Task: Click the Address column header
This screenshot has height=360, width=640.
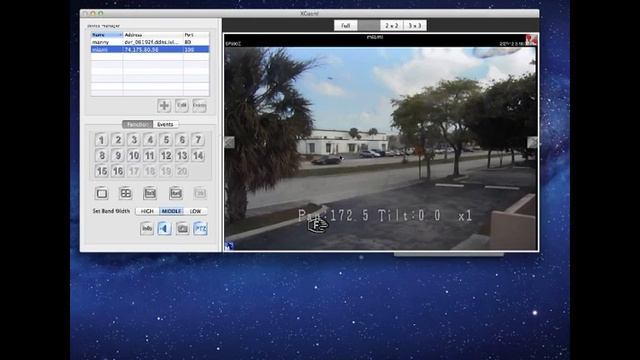Action: (153, 35)
